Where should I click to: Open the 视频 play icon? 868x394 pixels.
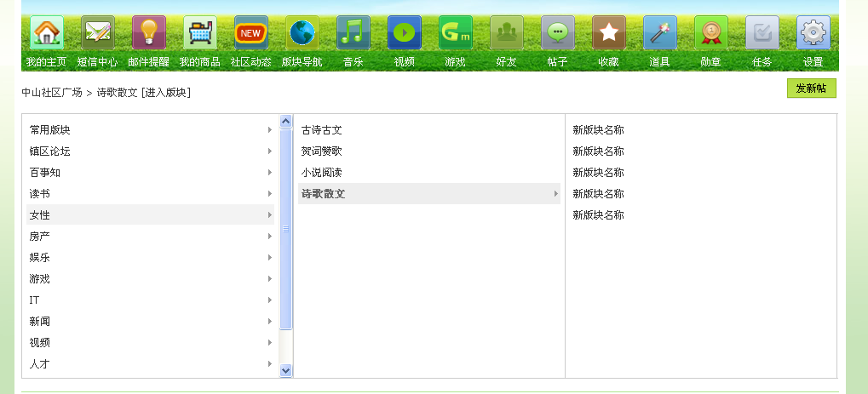pyautogui.click(x=405, y=32)
